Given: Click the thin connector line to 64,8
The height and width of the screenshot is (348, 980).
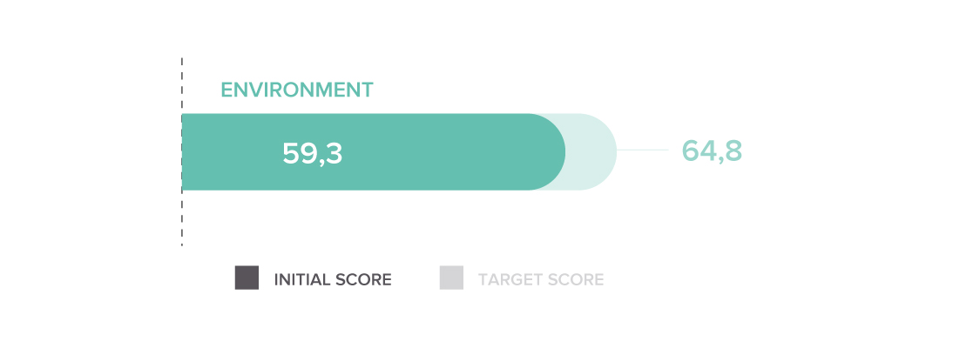Looking at the screenshot, I should [x=643, y=151].
